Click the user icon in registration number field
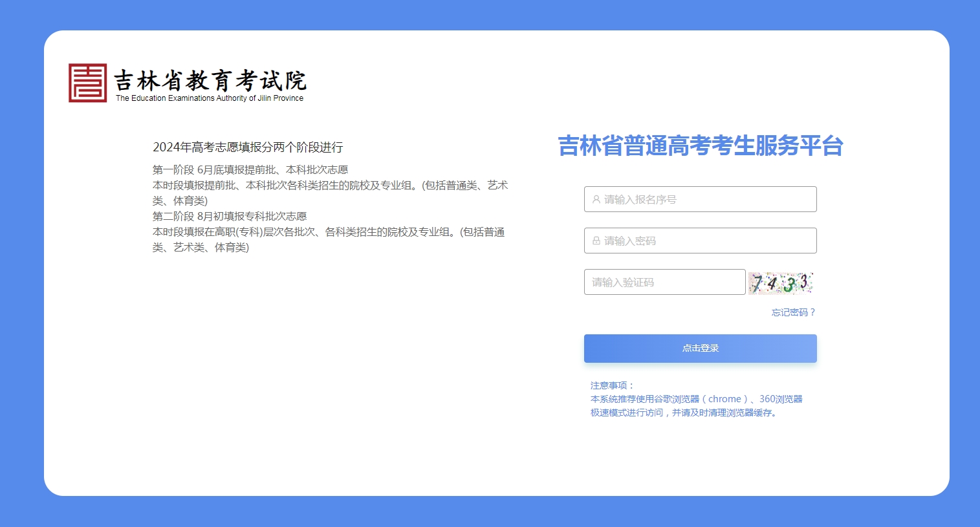Viewport: 980px width, 527px height. point(596,200)
